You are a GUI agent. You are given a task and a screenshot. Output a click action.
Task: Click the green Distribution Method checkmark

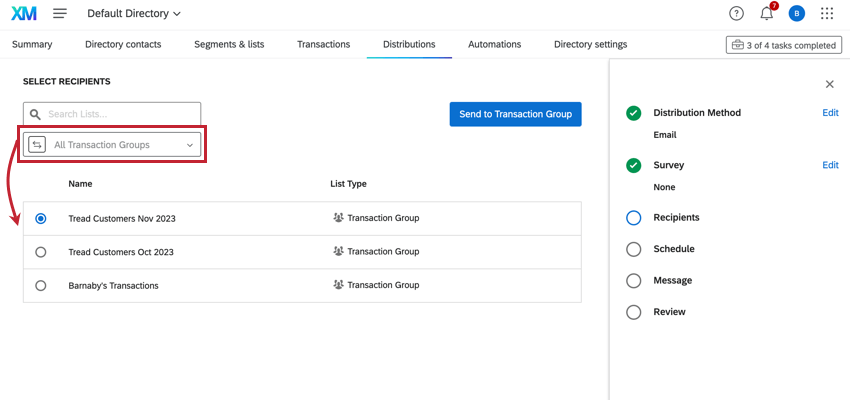tap(633, 113)
